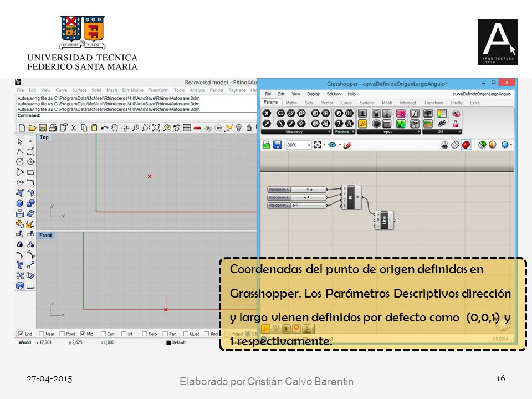Save Grasshopper definition using blue floppy icon

point(277,145)
